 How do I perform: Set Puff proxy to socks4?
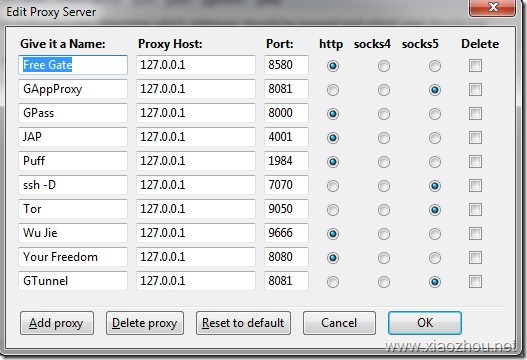384,162
